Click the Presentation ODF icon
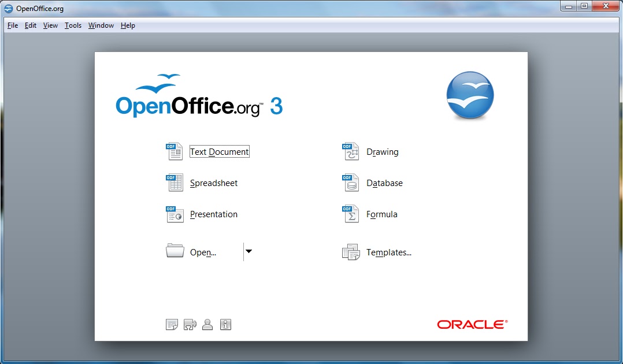The width and height of the screenshot is (623, 364). coord(175,214)
